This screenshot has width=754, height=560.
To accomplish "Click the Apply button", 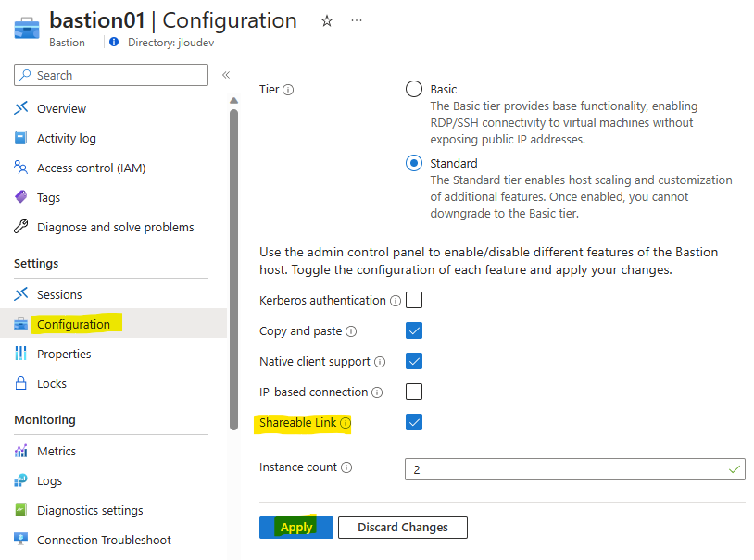I will pyautogui.click(x=296, y=528).
